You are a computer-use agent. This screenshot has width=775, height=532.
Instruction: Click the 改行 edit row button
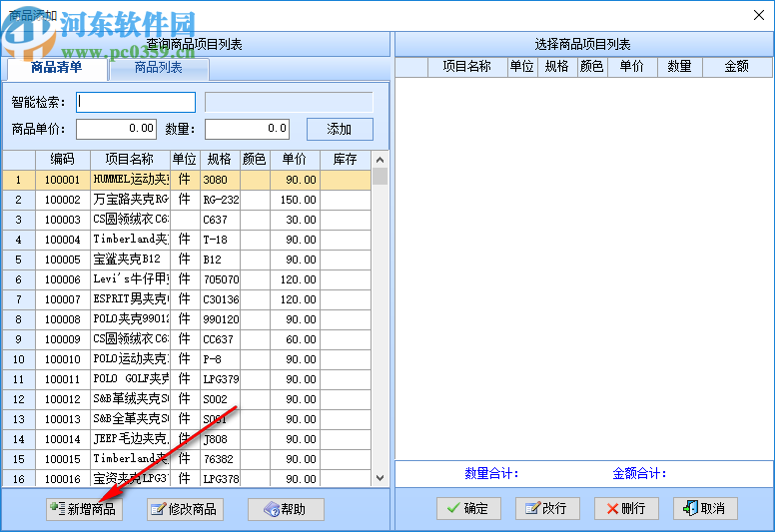click(x=547, y=508)
